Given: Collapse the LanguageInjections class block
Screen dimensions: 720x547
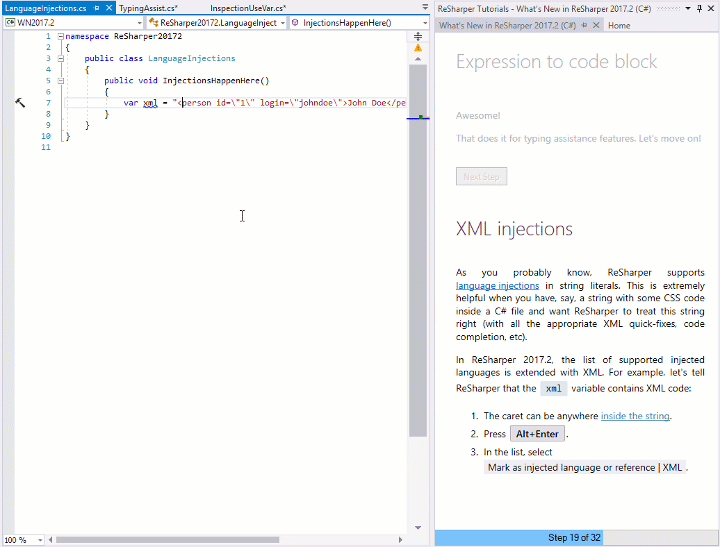Looking at the screenshot, I should point(61,58).
